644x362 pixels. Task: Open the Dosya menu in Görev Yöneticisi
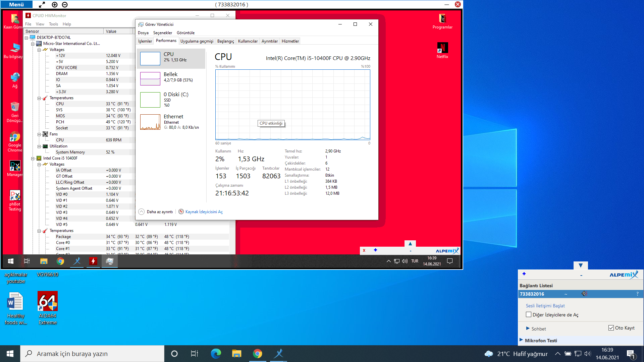(143, 33)
